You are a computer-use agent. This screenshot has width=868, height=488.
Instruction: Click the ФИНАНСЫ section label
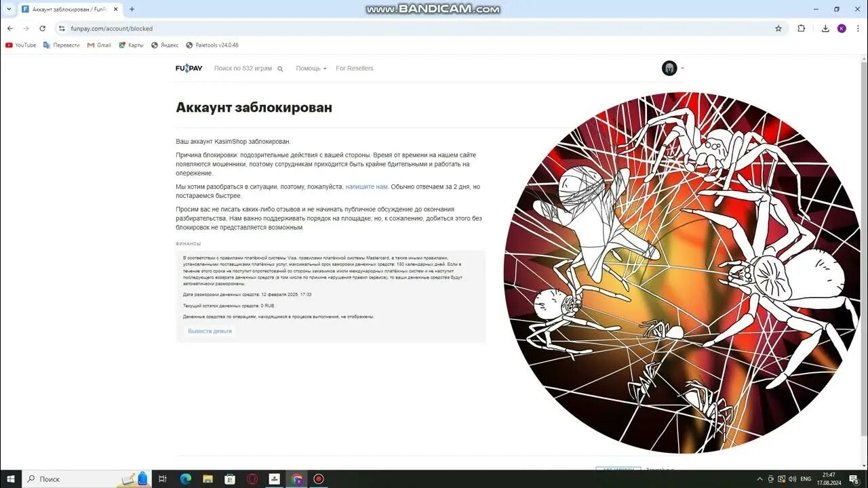point(189,244)
